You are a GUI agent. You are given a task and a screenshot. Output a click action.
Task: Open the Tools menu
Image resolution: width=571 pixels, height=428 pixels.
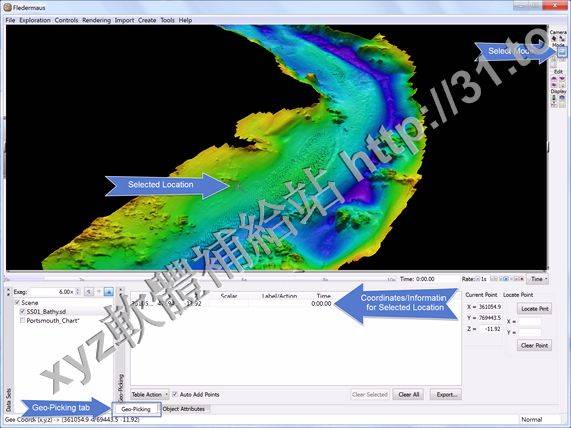coord(168,20)
